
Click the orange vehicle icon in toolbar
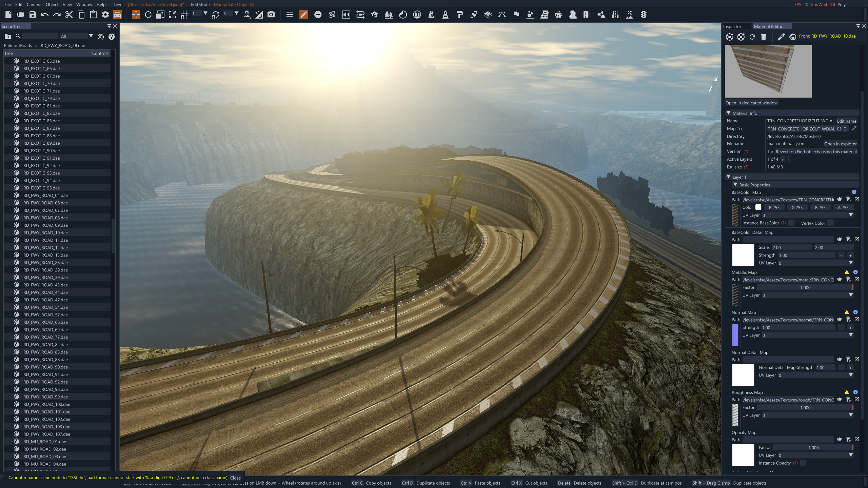tap(117, 15)
